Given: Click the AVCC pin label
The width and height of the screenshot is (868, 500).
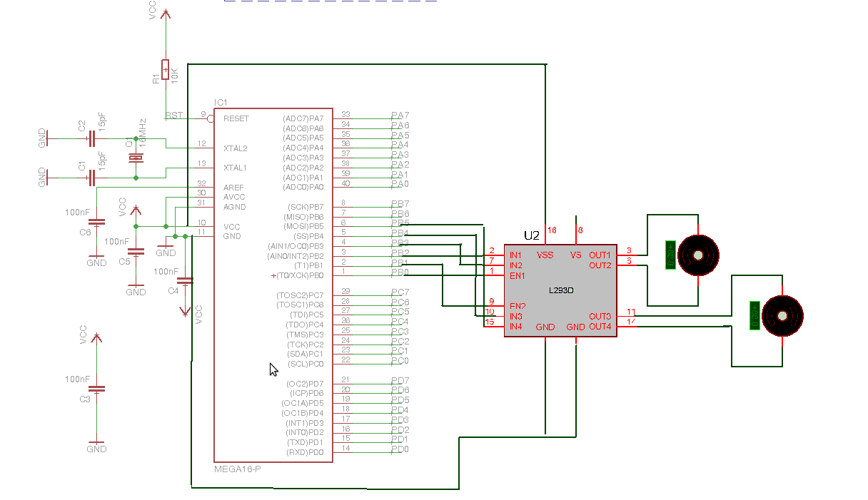Looking at the screenshot, I should [x=233, y=197].
